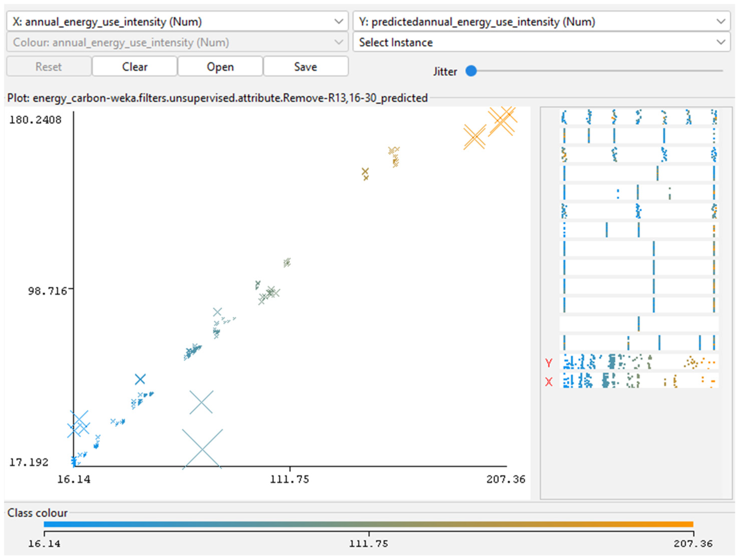Click the Jitter slider handle

pos(471,71)
